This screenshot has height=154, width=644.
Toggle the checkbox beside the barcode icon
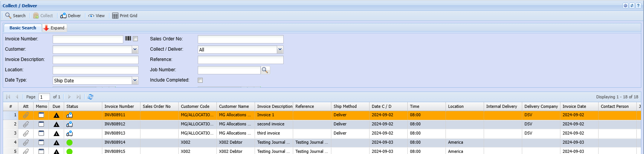pos(135,39)
